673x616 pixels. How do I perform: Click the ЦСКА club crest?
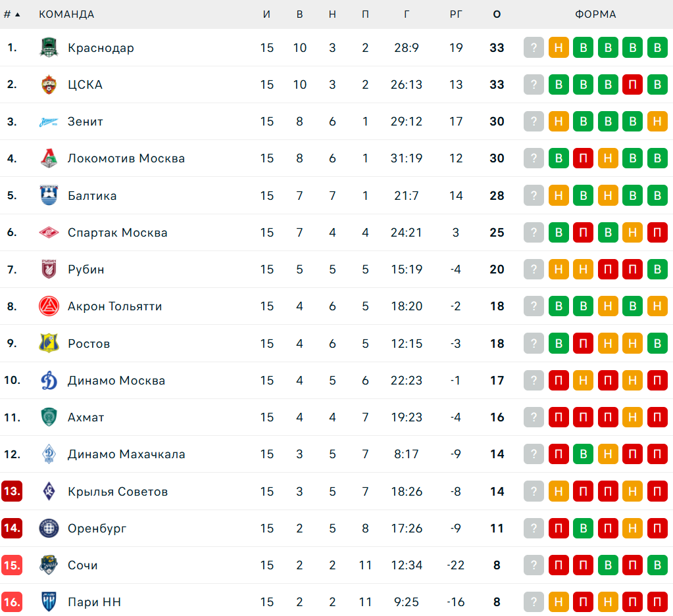[x=49, y=85]
